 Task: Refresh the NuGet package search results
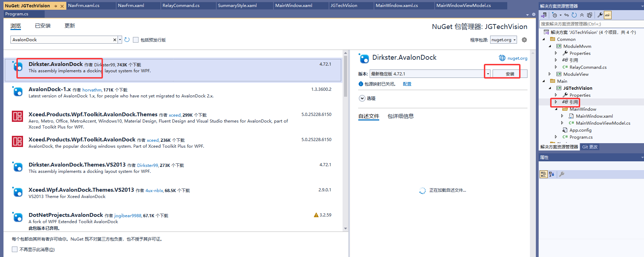[x=127, y=40]
